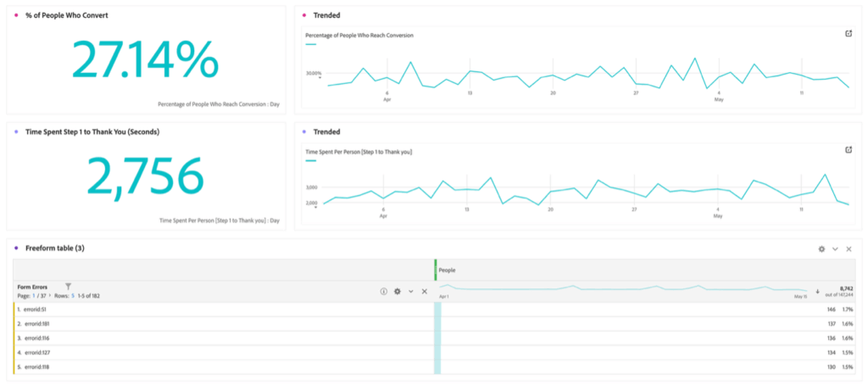Click Time Spent Per Person chart legend label
868x391 pixels.
tap(359, 152)
